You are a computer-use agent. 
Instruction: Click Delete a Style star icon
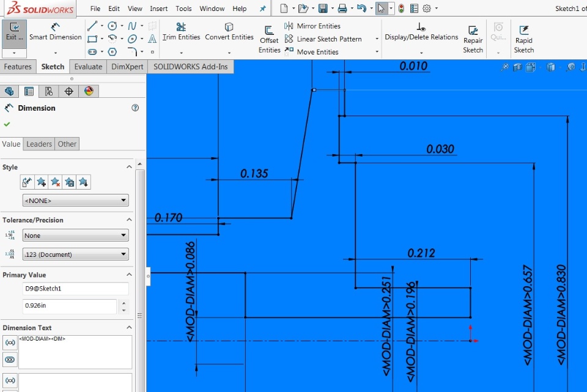[x=56, y=182]
